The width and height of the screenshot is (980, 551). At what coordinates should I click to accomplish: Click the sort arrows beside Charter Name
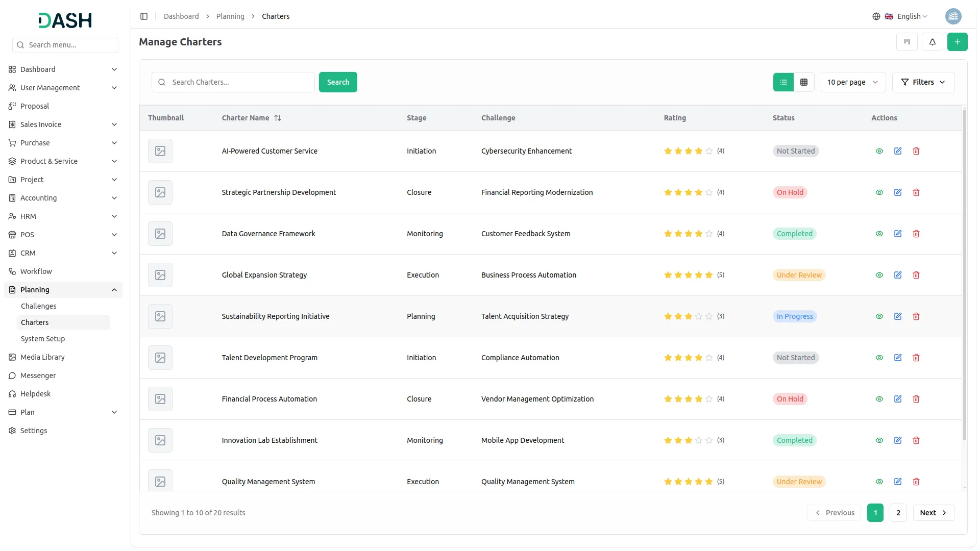click(278, 118)
